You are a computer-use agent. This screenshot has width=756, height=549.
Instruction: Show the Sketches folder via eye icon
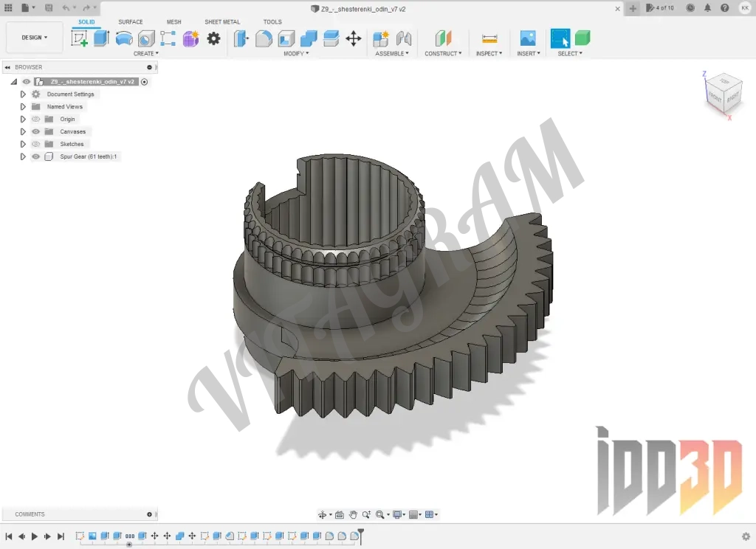pyautogui.click(x=35, y=144)
